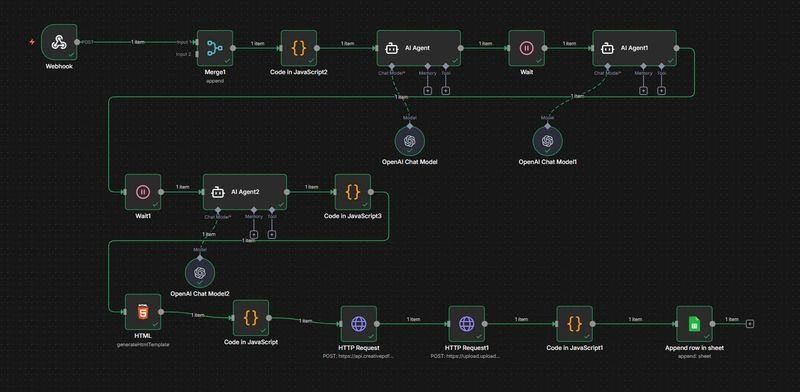Select the Webhook trigger node
The image size is (800, 392).
click(59, 42)
